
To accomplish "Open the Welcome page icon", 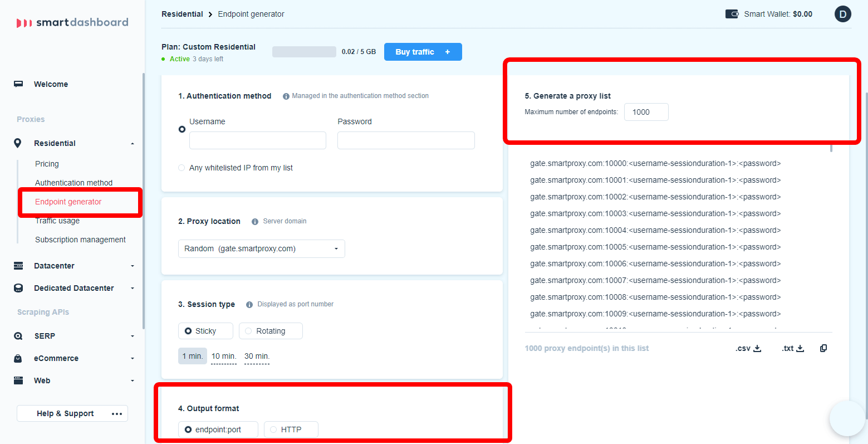I will tap(18, 84).
